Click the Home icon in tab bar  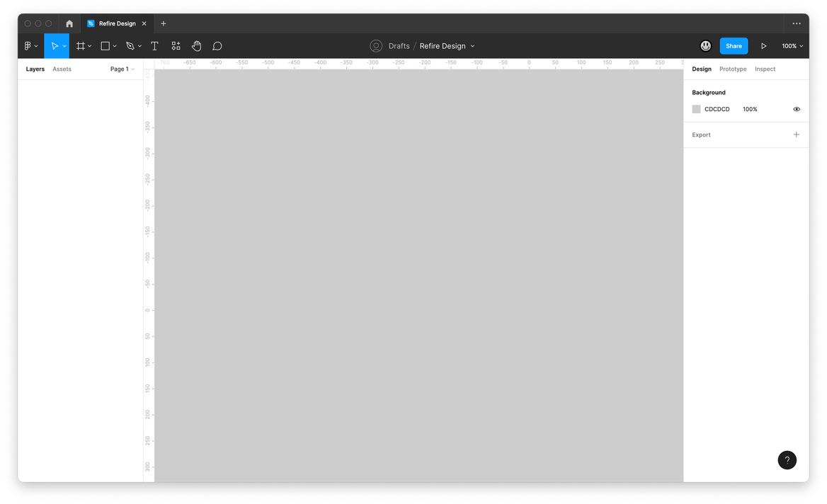[69, 23]
